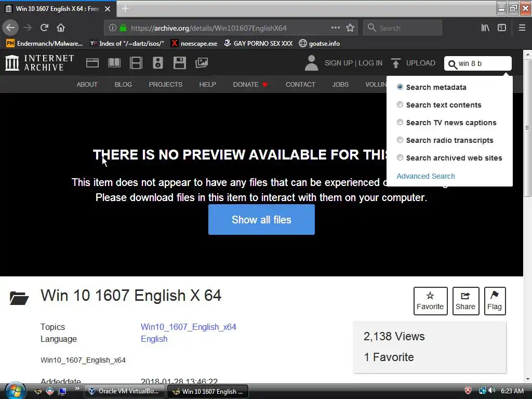Open the Endermanch/Malware bookmark
This screenshot has width=532, height=399.
pyautogui.click(x=45, y=44)
